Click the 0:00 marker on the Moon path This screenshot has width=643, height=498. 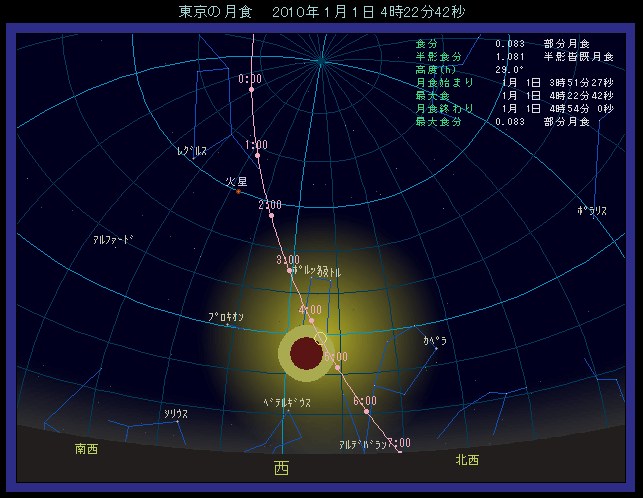tap(252, 89)
